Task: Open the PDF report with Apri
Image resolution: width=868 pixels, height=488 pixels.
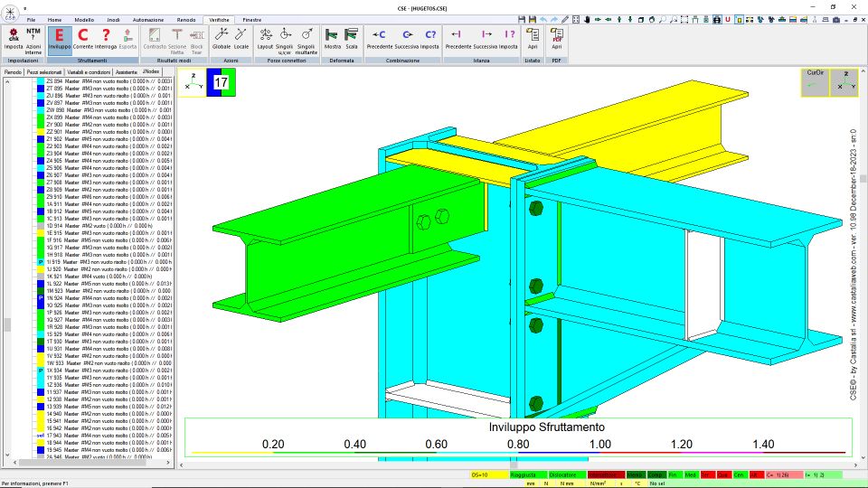Action: (557, 40)
